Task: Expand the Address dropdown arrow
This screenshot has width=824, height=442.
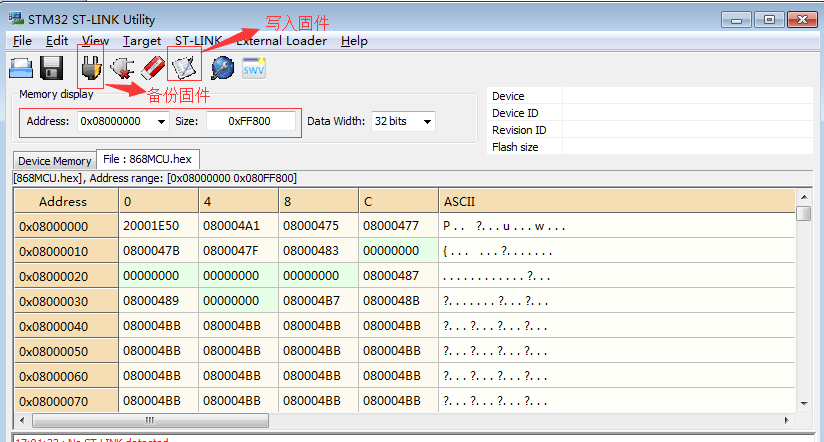Action: pyautogui.click(x=161, y=121)
